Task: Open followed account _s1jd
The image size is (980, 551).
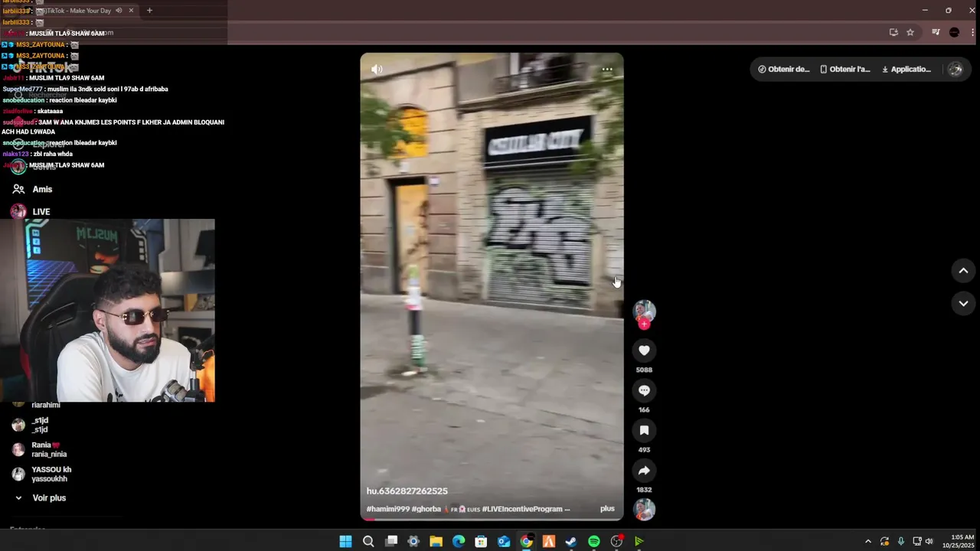Action: 32,425
